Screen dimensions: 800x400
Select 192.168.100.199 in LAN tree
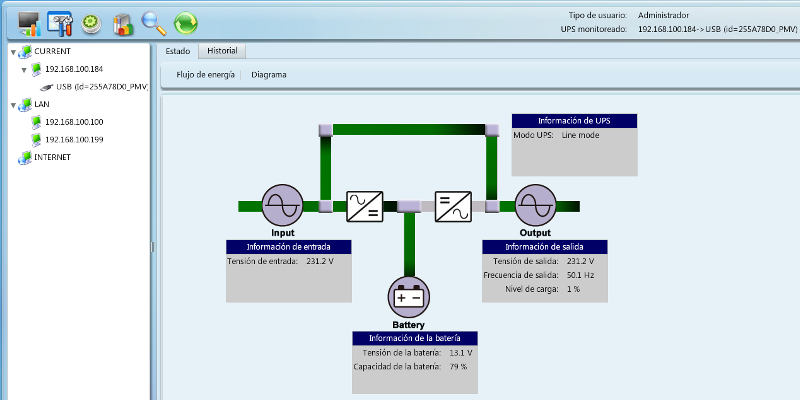(74, 139)
